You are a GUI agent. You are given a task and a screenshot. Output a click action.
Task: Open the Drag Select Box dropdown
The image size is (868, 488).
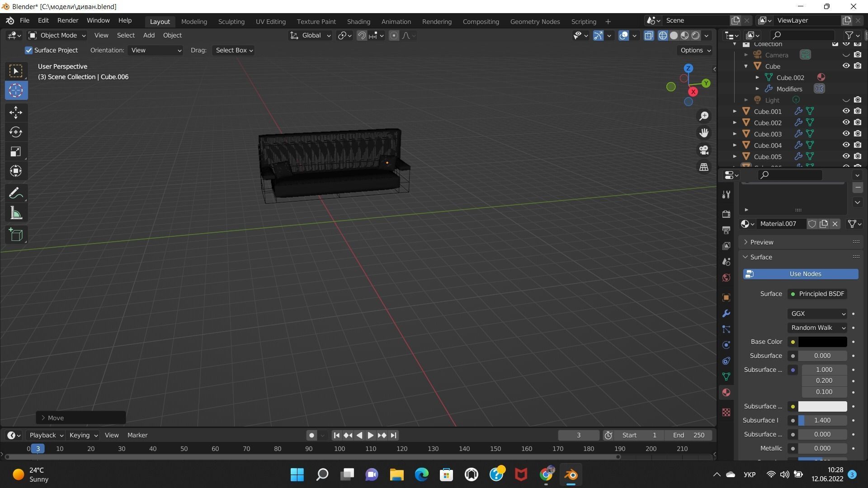[233, 50]
